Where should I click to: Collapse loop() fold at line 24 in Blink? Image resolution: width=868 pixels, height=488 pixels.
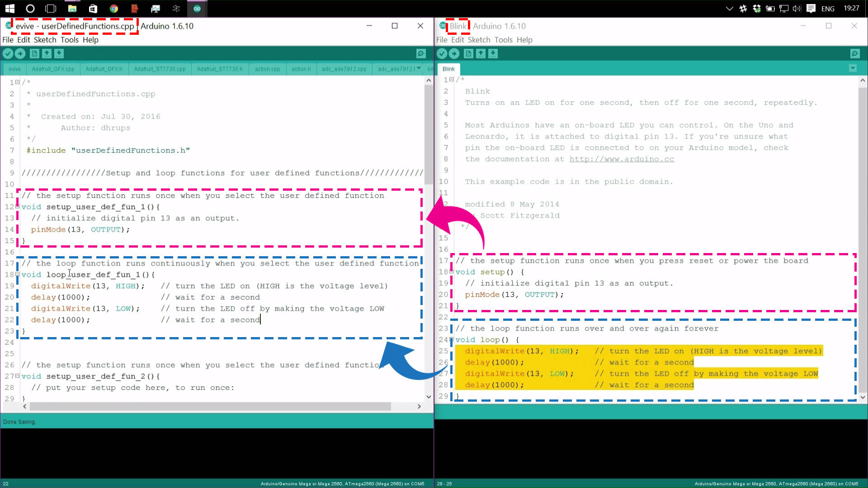tap(451, 339)
